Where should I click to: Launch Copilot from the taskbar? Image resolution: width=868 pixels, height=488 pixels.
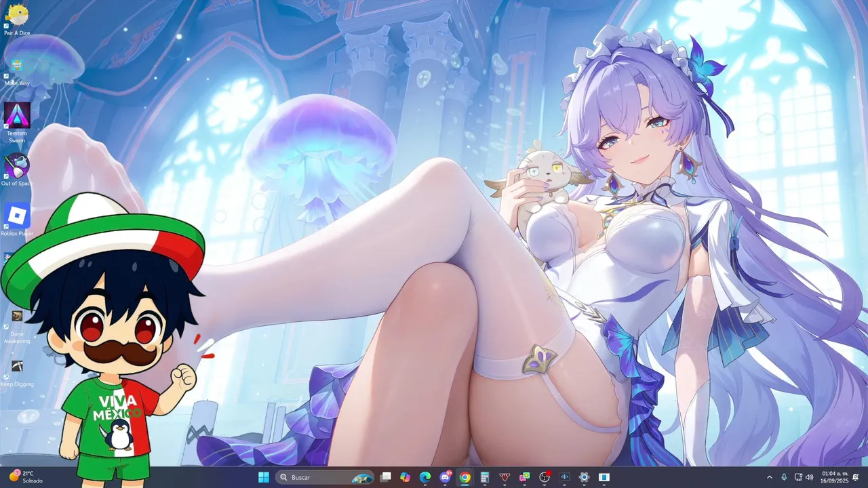405,477
